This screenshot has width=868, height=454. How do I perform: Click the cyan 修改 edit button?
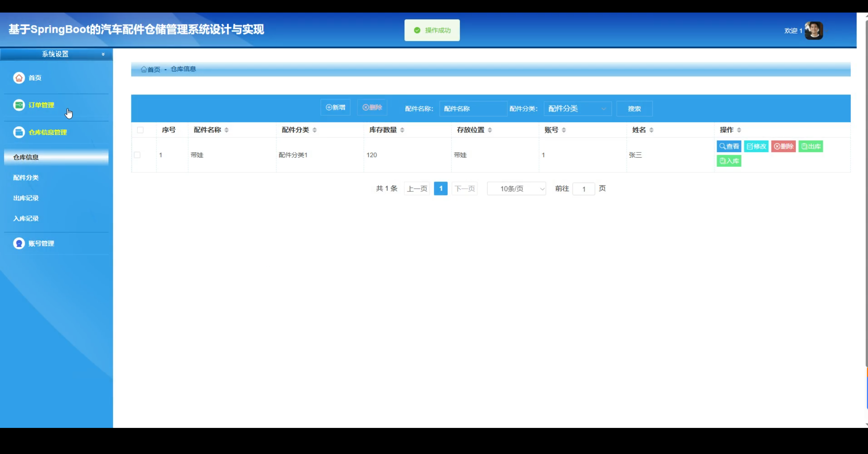pos(756,146)
